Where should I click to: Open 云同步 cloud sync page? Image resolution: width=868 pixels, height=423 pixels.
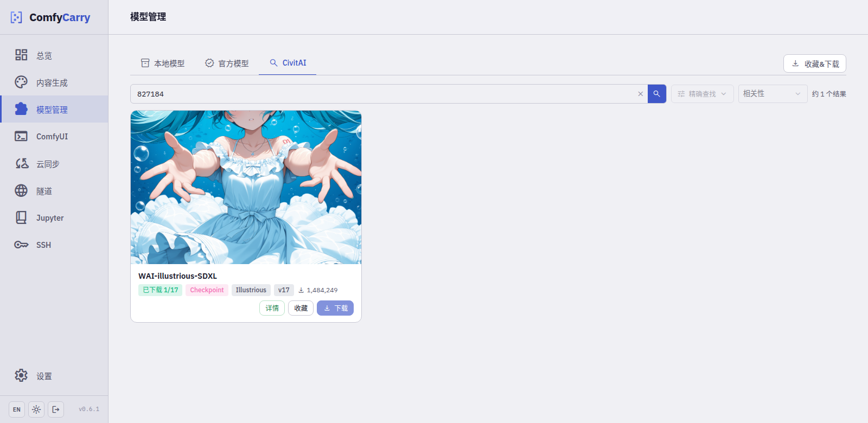point(54,163)
